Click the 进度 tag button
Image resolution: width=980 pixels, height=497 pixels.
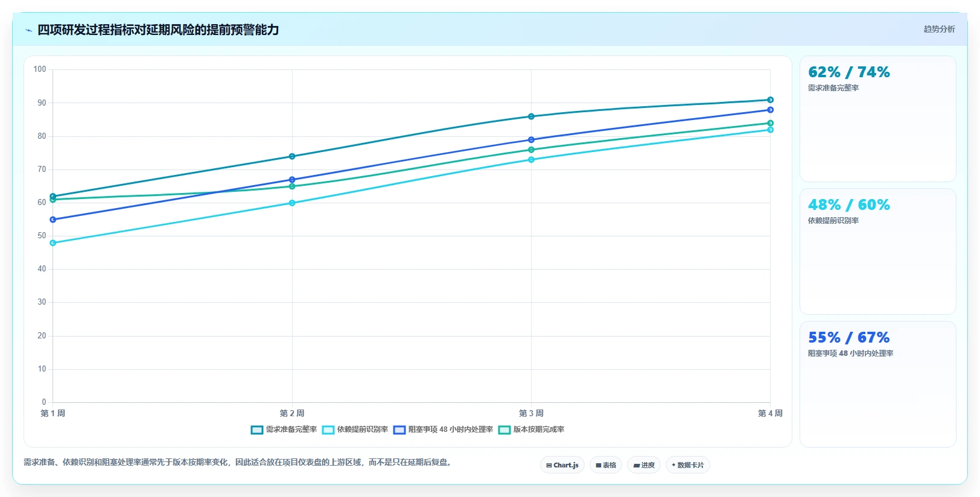pyautogui.click(x=644, y=465)
